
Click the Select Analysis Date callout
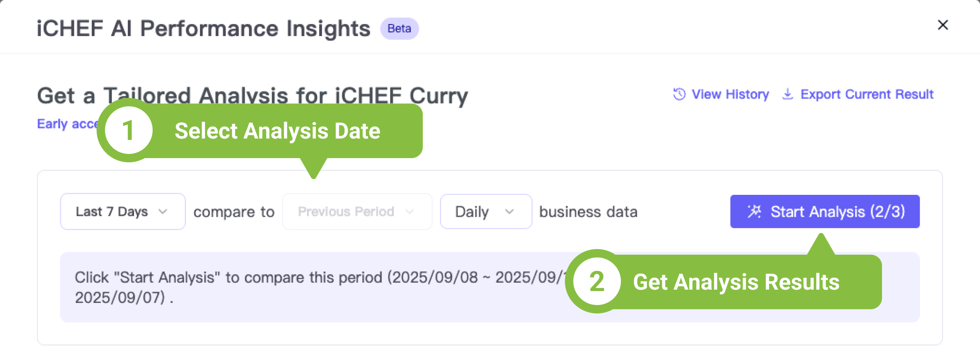tap(277, 131)
